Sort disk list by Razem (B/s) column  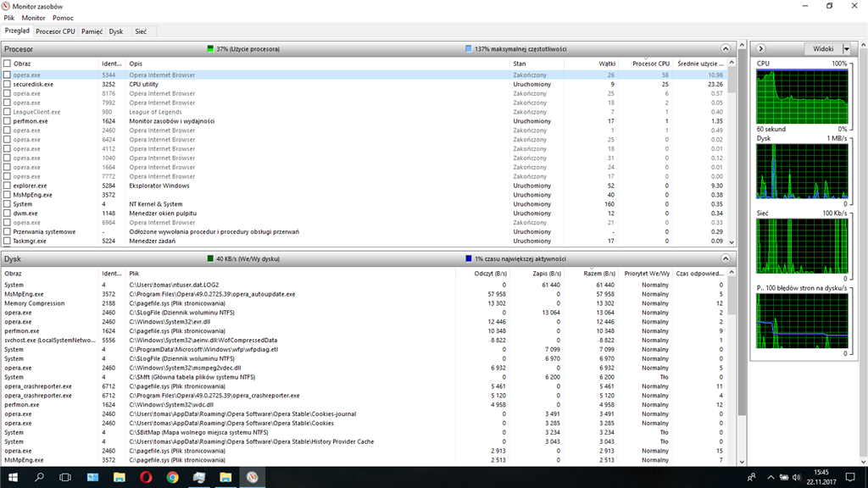591,274
